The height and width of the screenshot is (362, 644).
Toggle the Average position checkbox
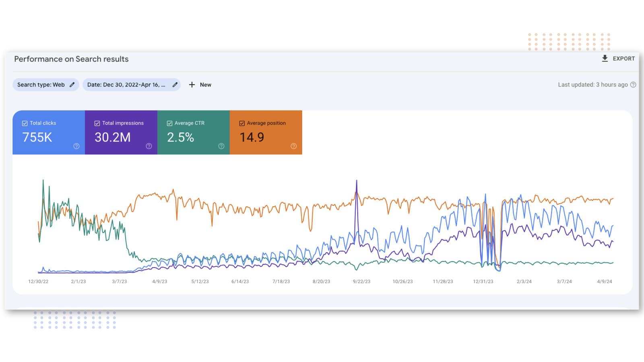(242, 123)
